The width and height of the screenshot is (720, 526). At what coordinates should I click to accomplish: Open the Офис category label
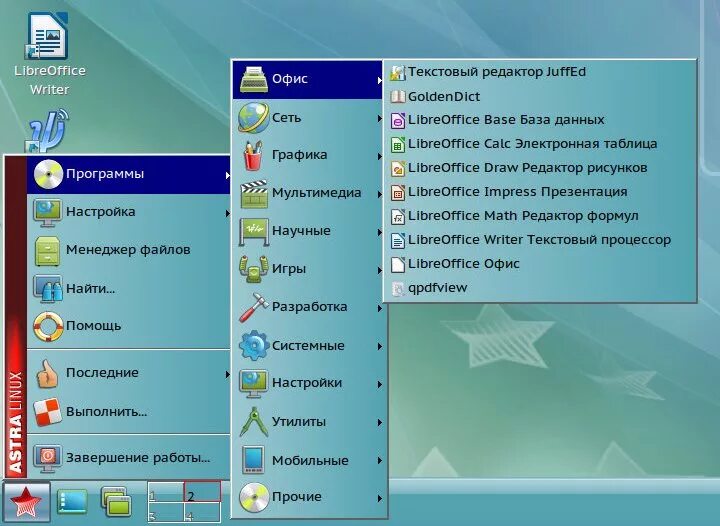[290, 78]
